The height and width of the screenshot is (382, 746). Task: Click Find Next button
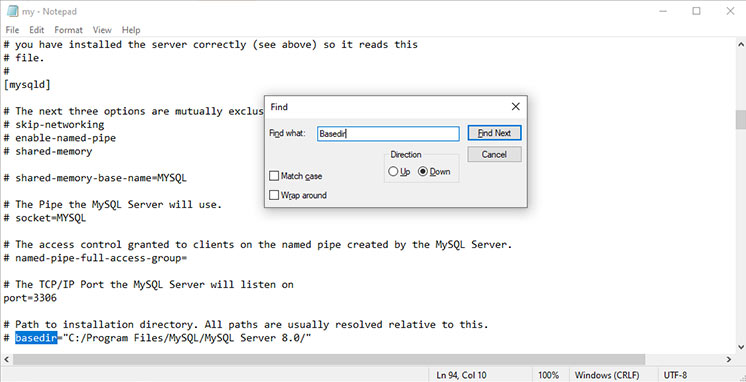click(x=494, y=133)
